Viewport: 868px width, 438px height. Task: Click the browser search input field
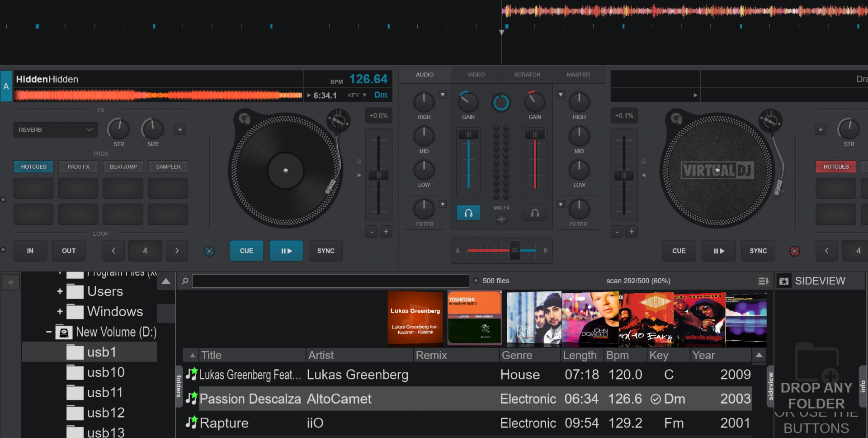(x=330, y=281)
